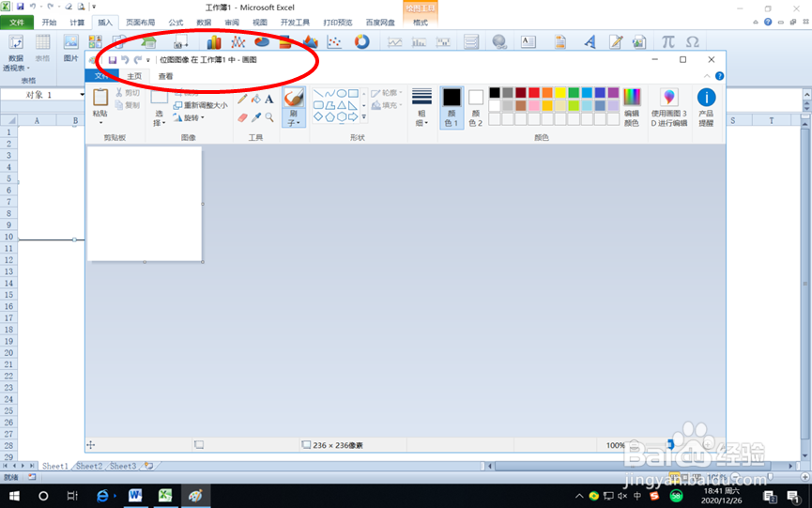Switch to Excel Page Layout (页面布局) tab
Image resolution: width=812 pixels, height=508 pixels.
click(140, 23)
